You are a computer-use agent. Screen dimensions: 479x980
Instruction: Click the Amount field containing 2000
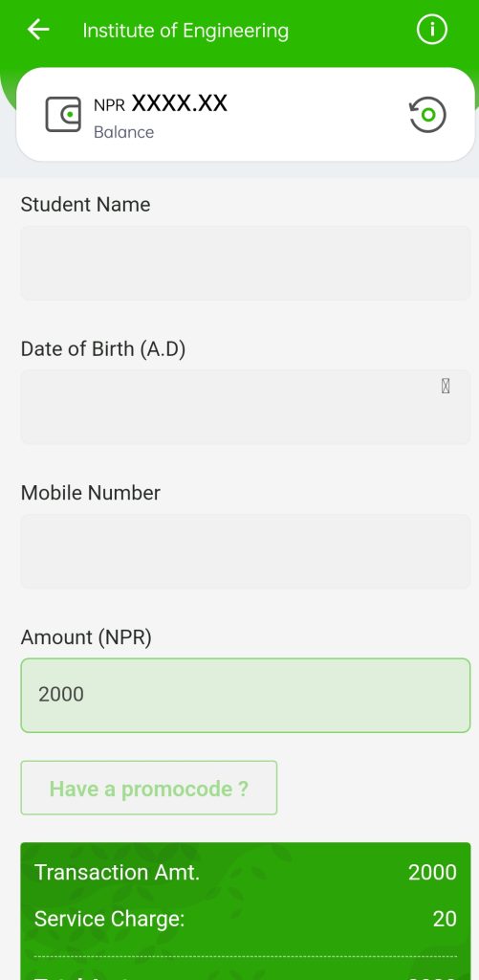coord(246,695)
